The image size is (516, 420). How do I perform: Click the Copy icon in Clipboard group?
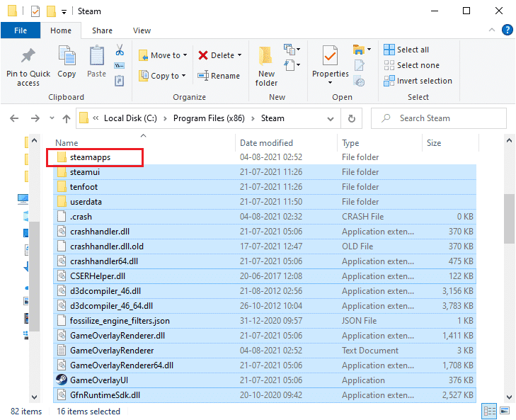pyautogui.click(x=67, y=55)
